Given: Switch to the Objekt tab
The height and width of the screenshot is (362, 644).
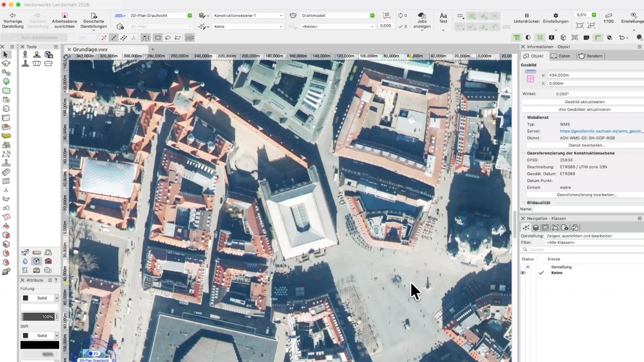Looking at the screenshot, I should [533, 56].
